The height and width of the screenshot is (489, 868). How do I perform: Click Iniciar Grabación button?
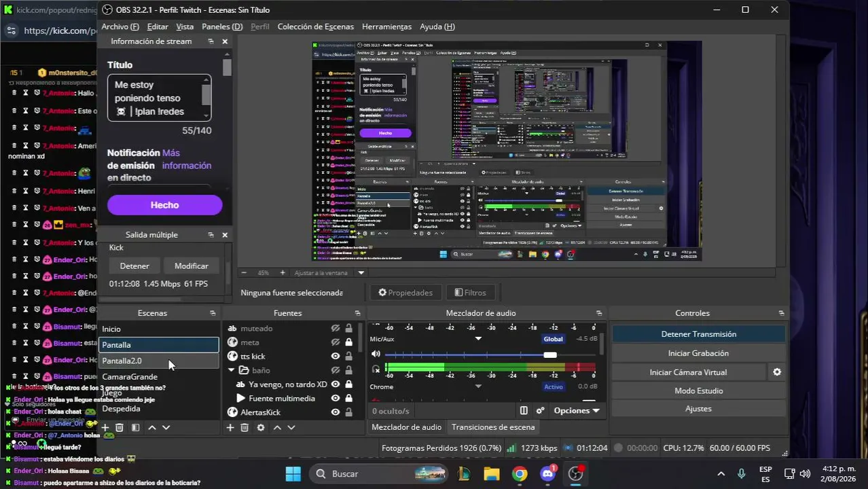click(x=698, y=353)
